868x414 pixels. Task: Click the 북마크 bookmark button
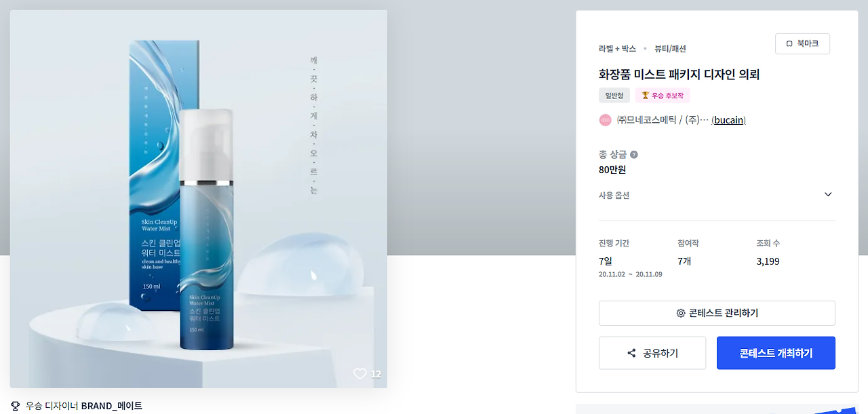pos(802,43)
